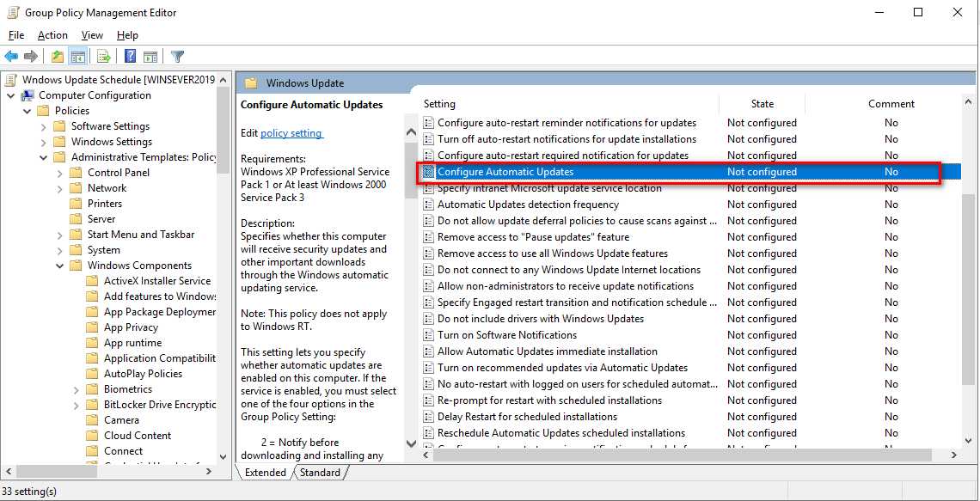
Task: Click the 'policy setting' edit link
Action: [x=291, y=133]
